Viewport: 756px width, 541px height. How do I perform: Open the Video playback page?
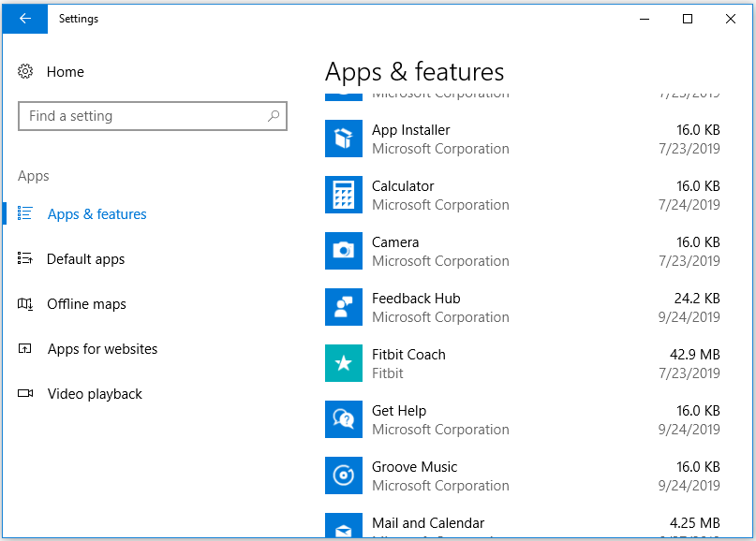[x=95, y=394]
